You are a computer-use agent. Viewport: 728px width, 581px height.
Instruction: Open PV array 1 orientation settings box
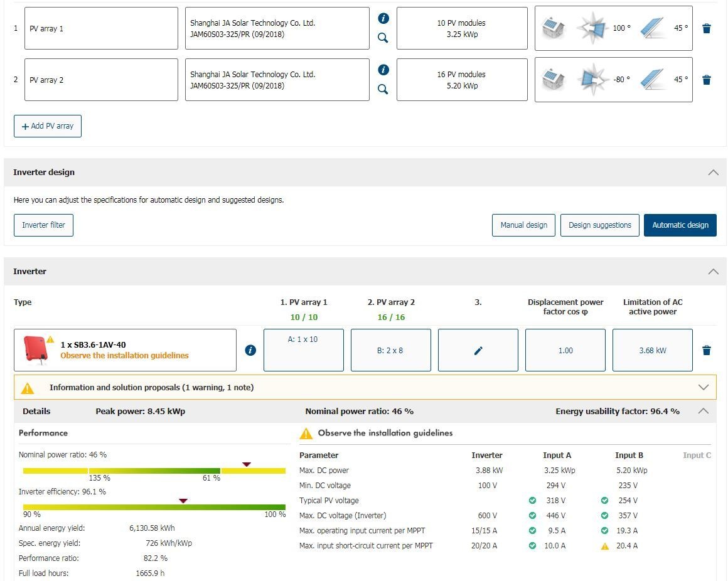(613, 28)
